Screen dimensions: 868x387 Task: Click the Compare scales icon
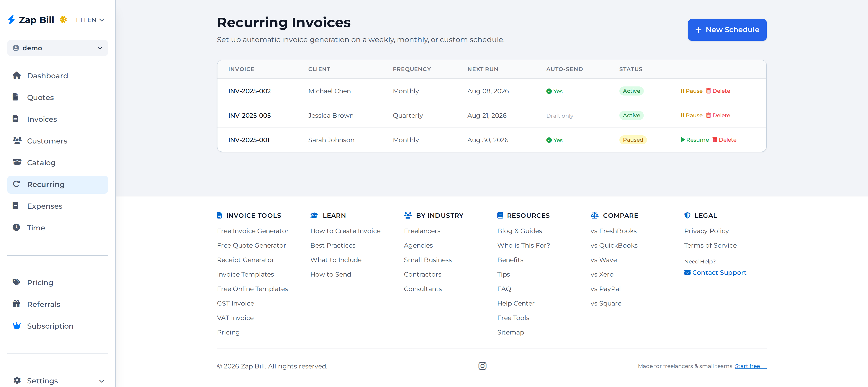tap(594, 215)
